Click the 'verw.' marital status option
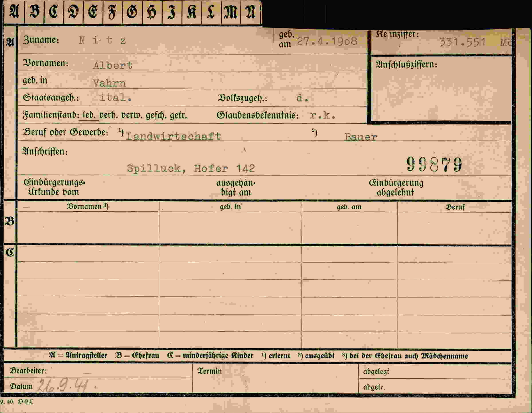532x413 pixels. click(132, 115)
